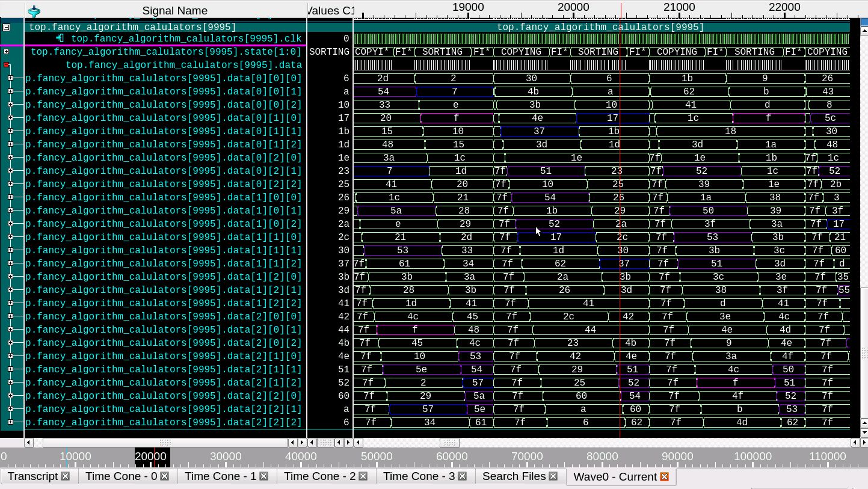This screenshot has width=868, height=489.
Task: Click the waveform horizontal scrollbar thumb
Action: pos(449,443)
